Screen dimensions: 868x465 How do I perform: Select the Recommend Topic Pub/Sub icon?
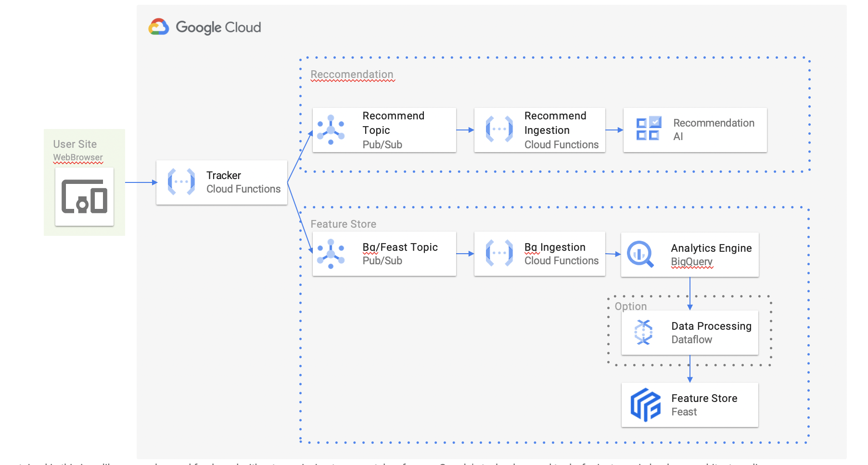(331, 130)
